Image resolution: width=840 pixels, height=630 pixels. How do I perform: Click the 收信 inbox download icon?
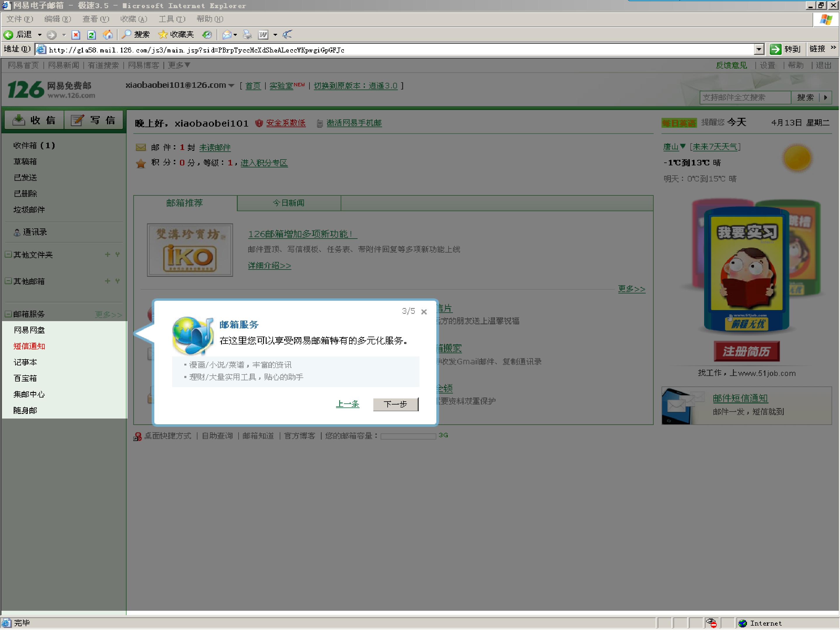pos(19,120)
